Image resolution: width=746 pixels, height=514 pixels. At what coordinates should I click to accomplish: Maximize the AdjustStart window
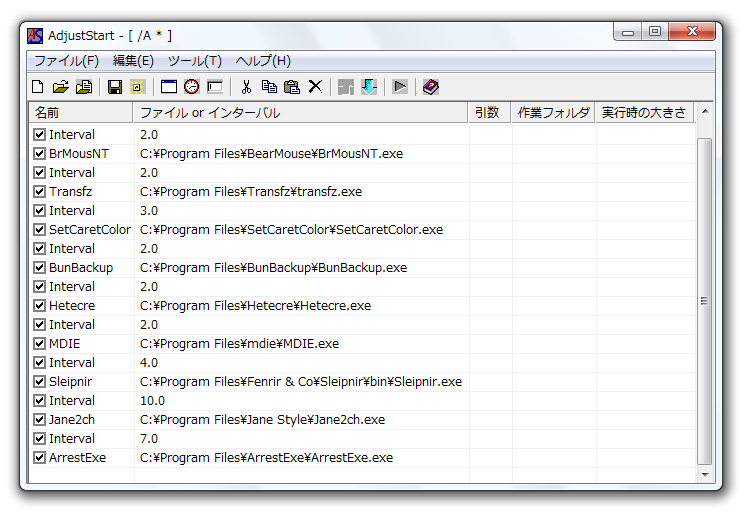[655, 31]
